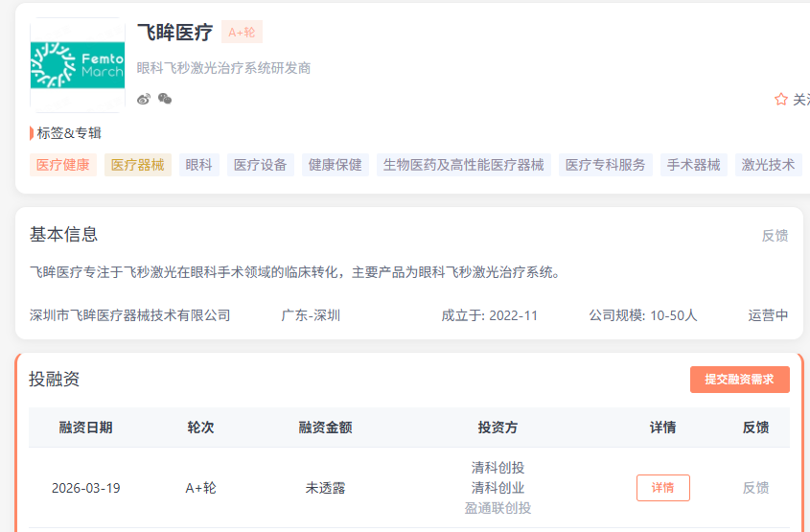This screenshot has height=532, width=810.
Task: Select the company description paragraph text
Action: click(296, 271)
